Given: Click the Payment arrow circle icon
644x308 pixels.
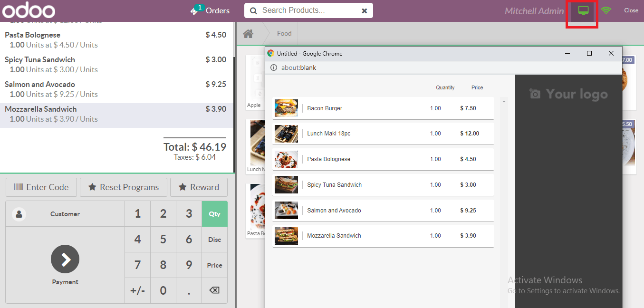Looking at the screenshot, I should pyautogui.click(x=65, y=259).
